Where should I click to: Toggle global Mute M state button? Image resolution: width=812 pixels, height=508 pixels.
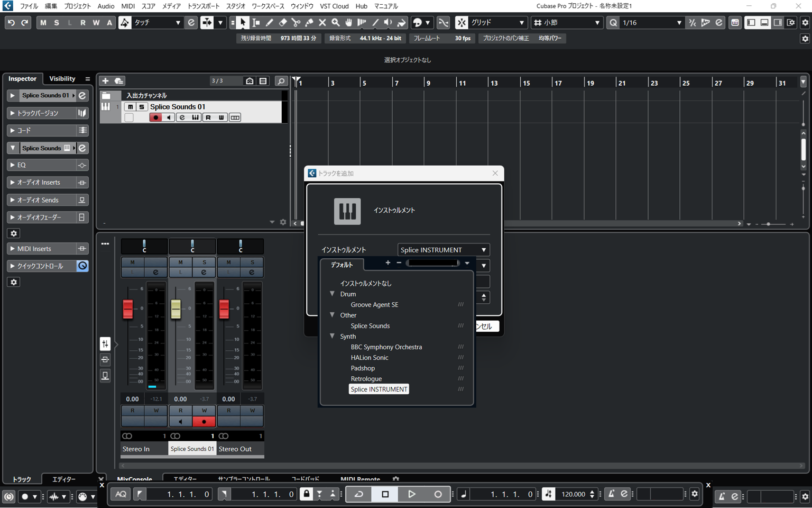(43, 23)
